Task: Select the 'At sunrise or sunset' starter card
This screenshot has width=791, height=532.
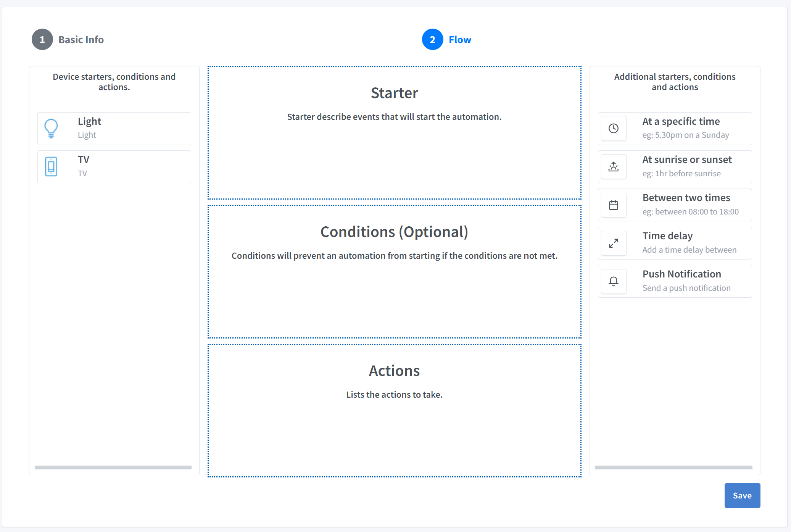Action: (x=675, y=166)
